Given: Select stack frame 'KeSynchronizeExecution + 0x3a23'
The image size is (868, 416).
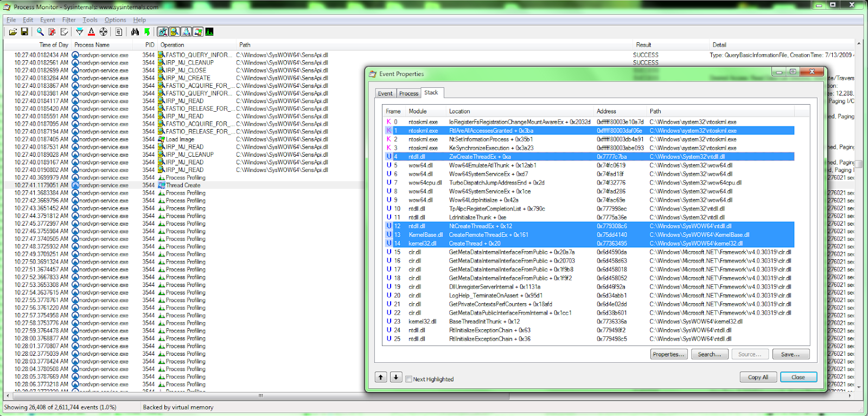Looking at the screenshot, I should (x=589, y=148).
